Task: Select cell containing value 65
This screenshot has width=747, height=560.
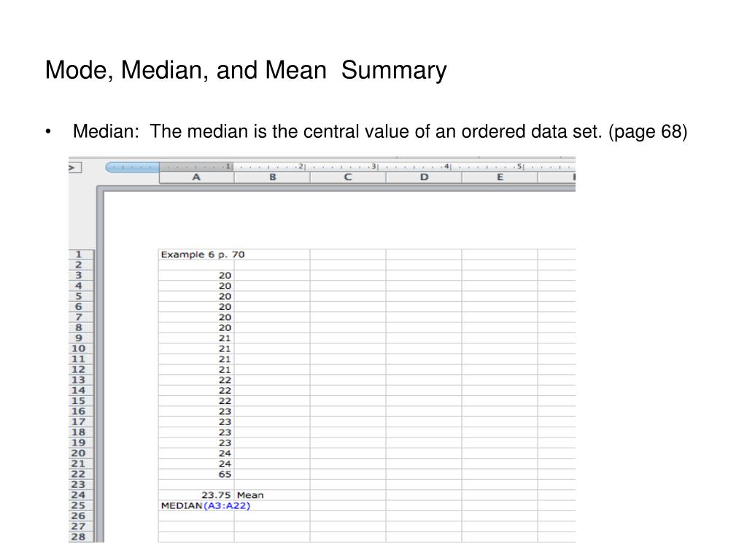Action: 196,474
